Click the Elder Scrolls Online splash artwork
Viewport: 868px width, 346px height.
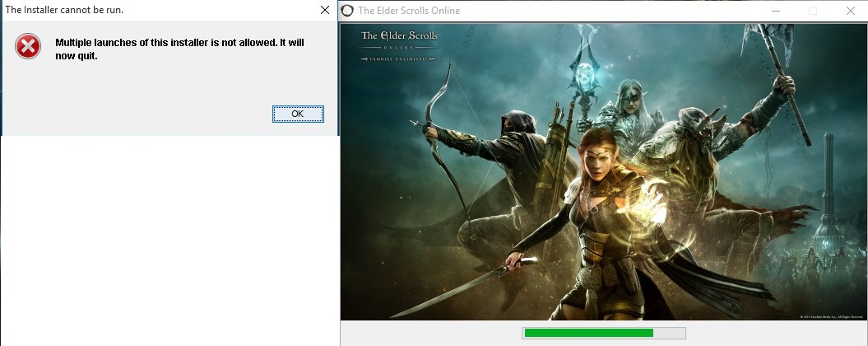click(x=602, y=171)
